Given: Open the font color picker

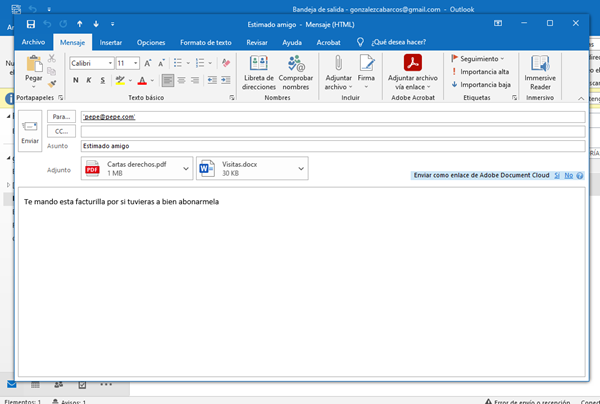Looking at the screenshot, I should (x=143, y=81).
